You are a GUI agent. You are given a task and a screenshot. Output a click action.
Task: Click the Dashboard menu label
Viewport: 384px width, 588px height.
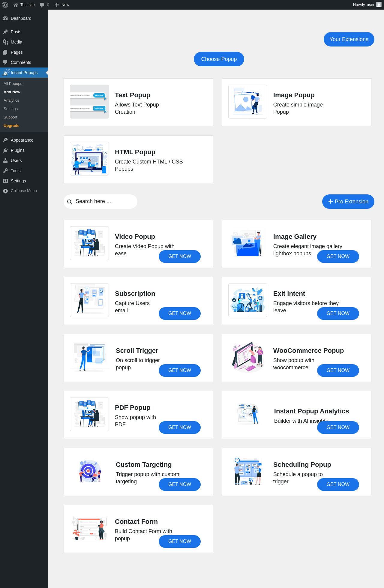click(21, 18)
